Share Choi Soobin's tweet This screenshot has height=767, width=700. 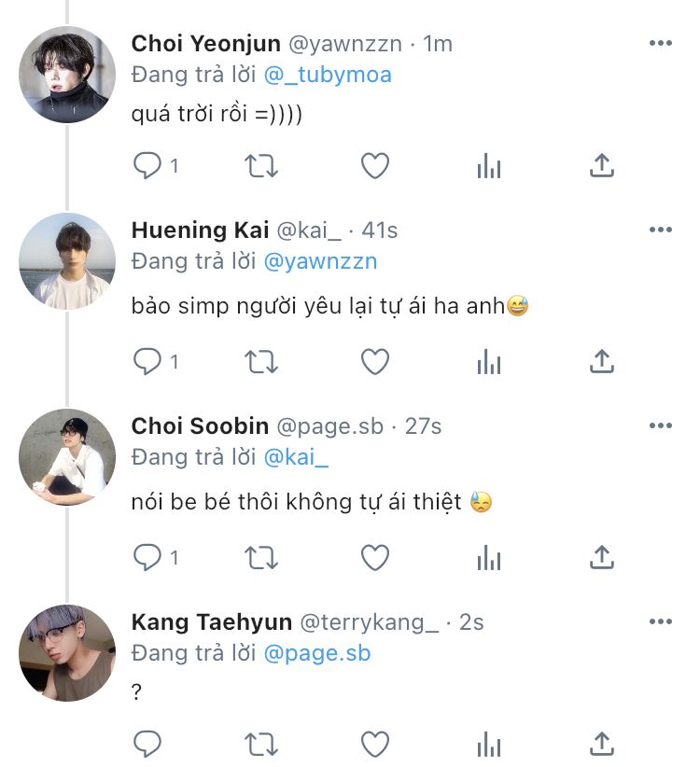pos(602,558)
